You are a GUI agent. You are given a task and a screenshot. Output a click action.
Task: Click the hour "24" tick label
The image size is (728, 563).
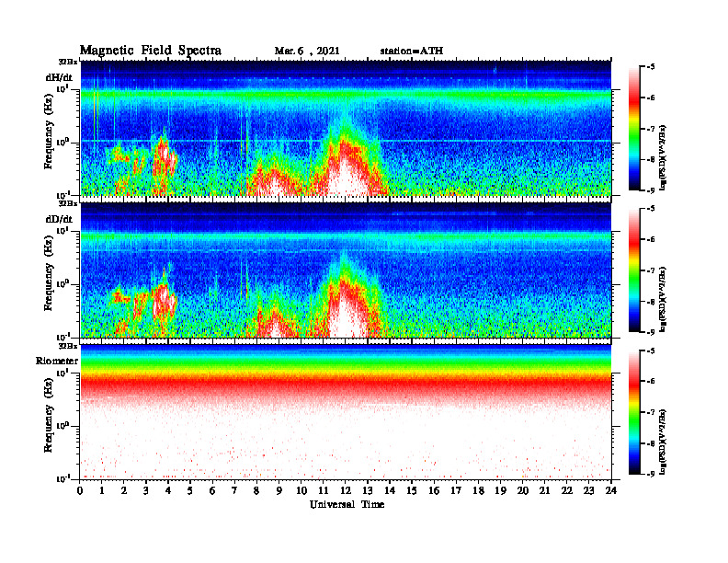click(x=611, y=490)
